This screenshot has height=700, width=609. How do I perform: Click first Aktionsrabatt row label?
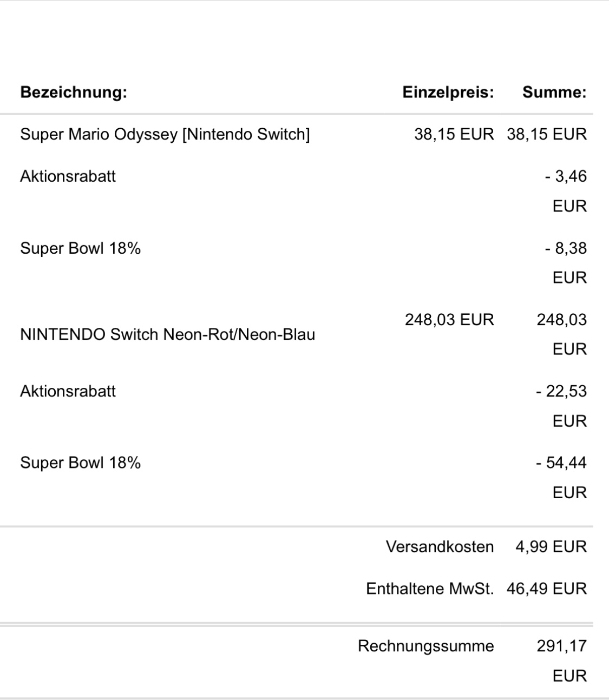[x=68, y=176]
